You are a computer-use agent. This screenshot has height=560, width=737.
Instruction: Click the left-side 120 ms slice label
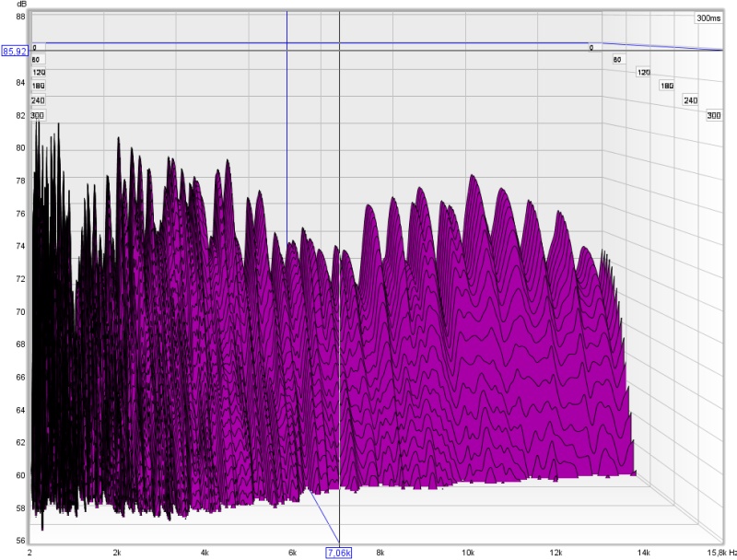39,73
